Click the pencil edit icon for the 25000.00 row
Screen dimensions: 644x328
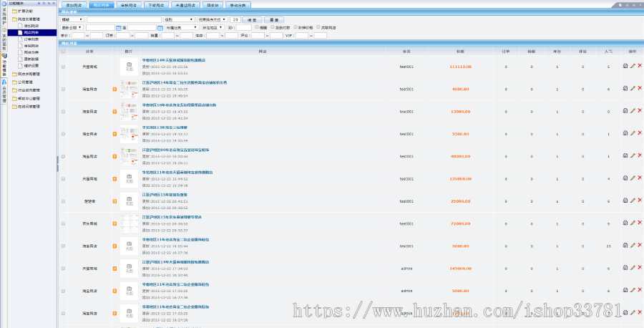pyautogui.click(x=633, y=201)
